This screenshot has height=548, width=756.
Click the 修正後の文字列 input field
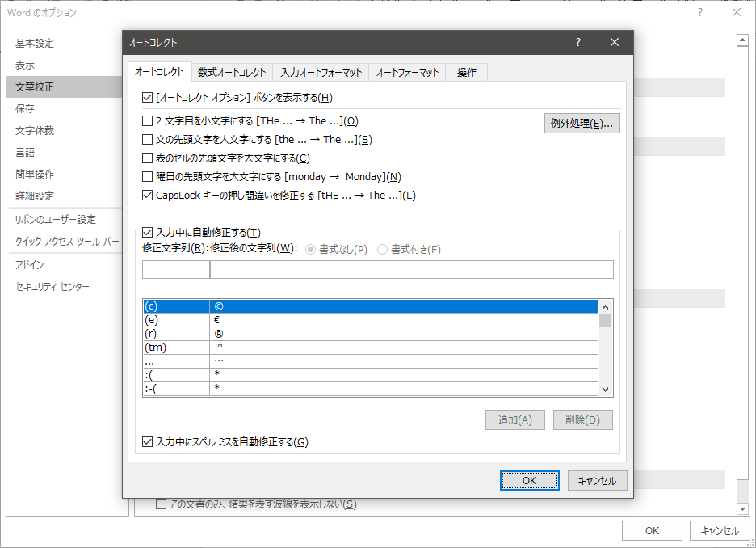tap(412, 270)
